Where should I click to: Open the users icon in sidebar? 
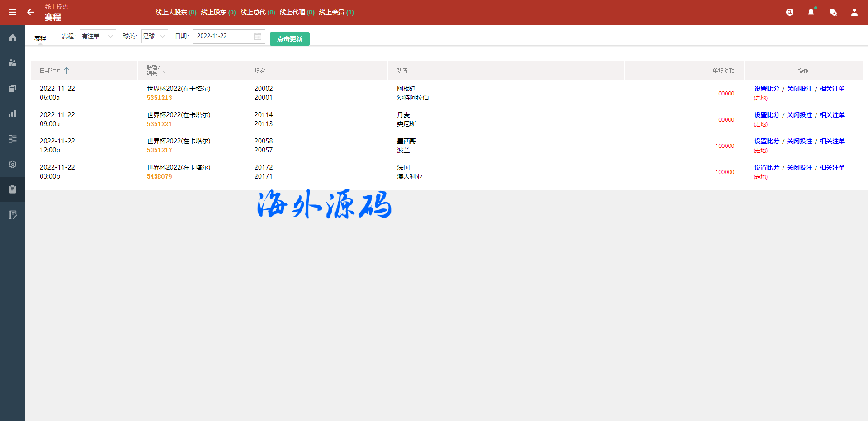[x=13, y=63]
